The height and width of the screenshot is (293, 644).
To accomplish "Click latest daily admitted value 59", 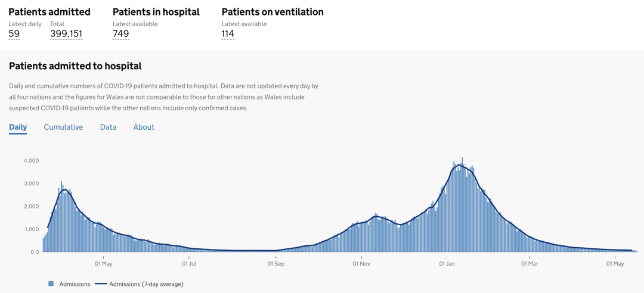I will (14, 34).
